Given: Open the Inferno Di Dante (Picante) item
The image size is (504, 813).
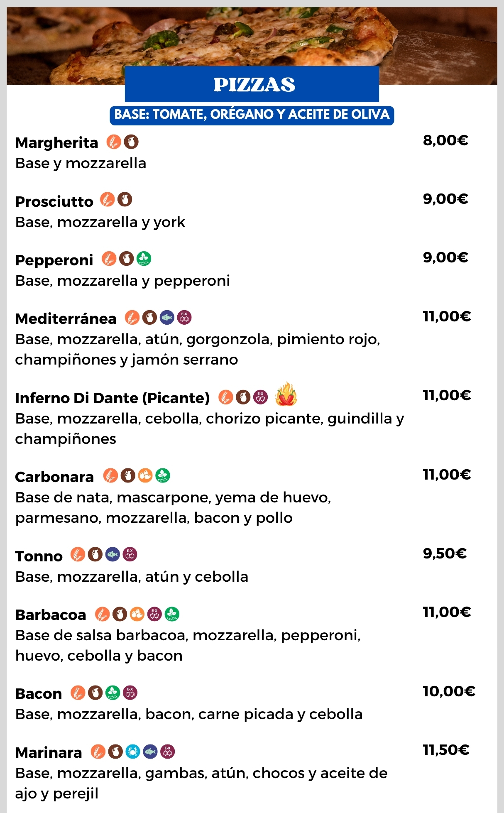Looking at the screenshot, I should click(x=113, y=398).
